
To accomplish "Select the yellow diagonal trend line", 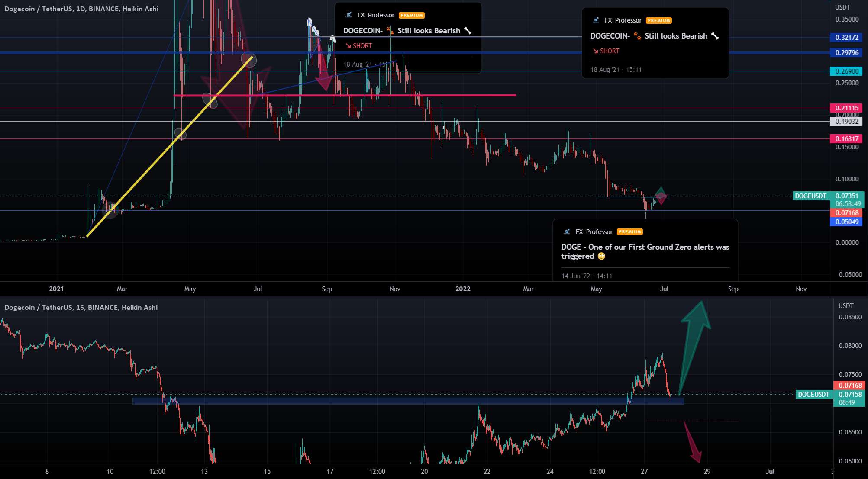I will click(169, 147).
